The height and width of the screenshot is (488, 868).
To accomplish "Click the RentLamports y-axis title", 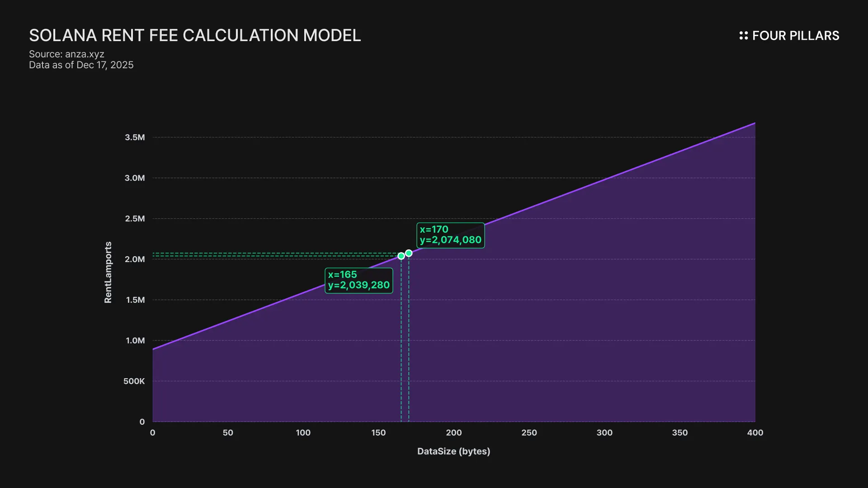I will click(108, 272).
